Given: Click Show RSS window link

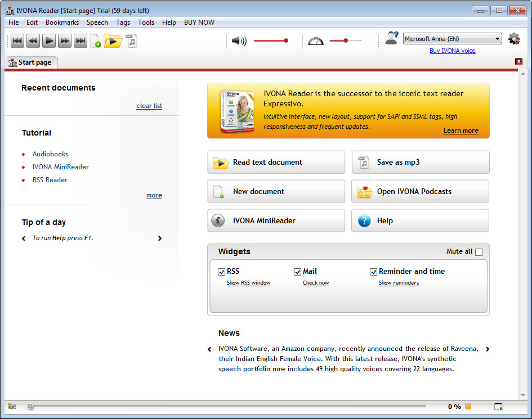Looking at the screenshot, I should tap(248, 283).
